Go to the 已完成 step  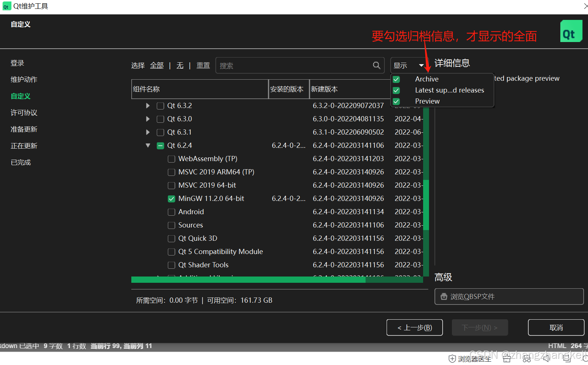click(x=21, y=163)
